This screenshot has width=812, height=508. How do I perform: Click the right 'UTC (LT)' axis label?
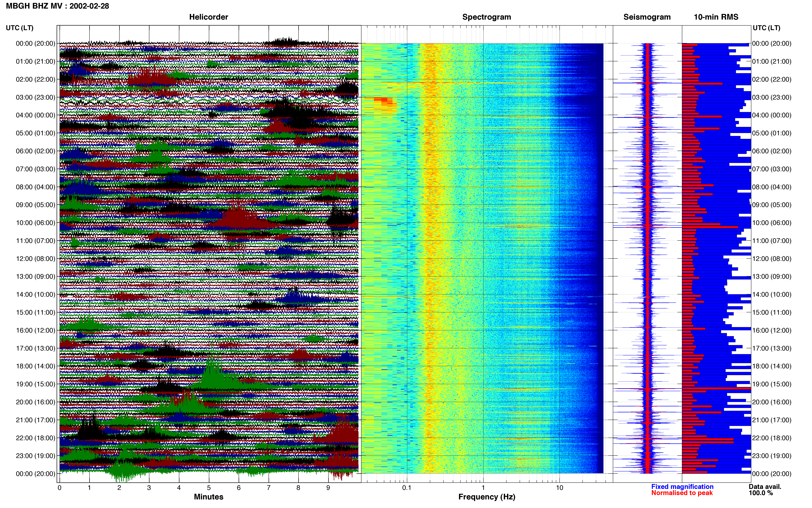click(766, 28)
